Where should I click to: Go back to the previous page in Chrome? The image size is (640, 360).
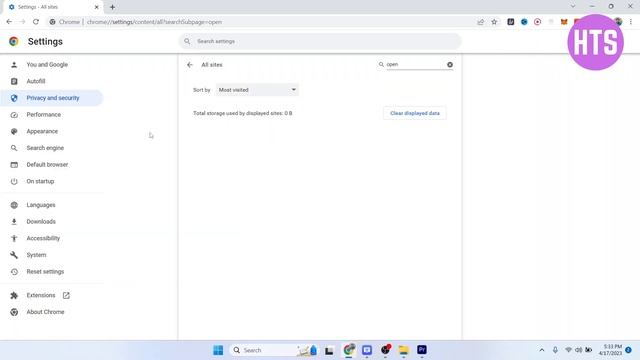click(9, 22)
